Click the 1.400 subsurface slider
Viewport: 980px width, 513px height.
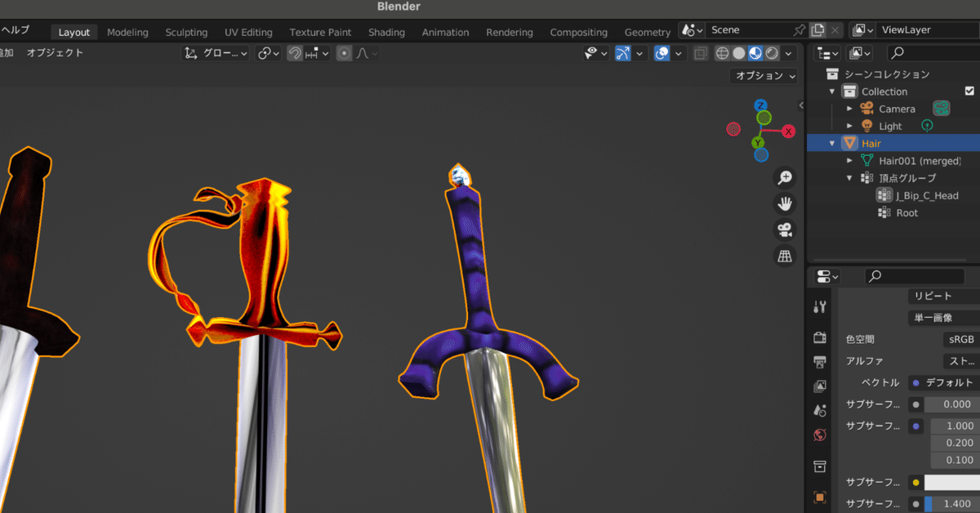952,504
